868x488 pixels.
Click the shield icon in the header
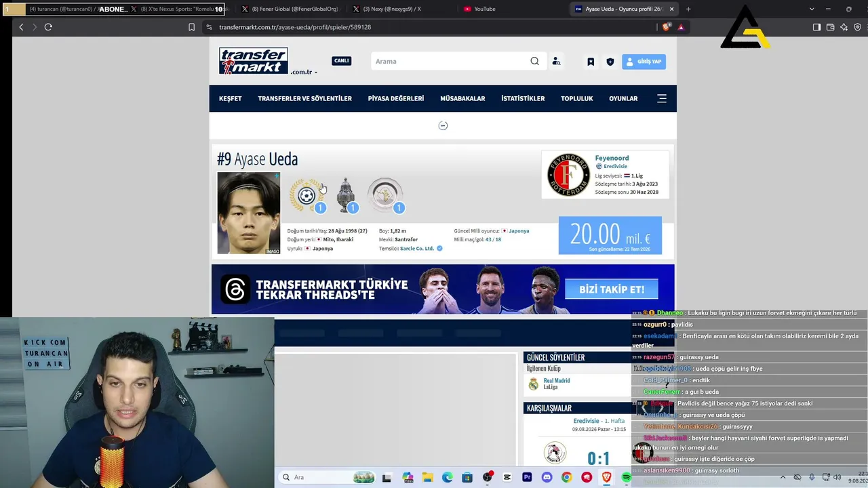pos(610,62)
